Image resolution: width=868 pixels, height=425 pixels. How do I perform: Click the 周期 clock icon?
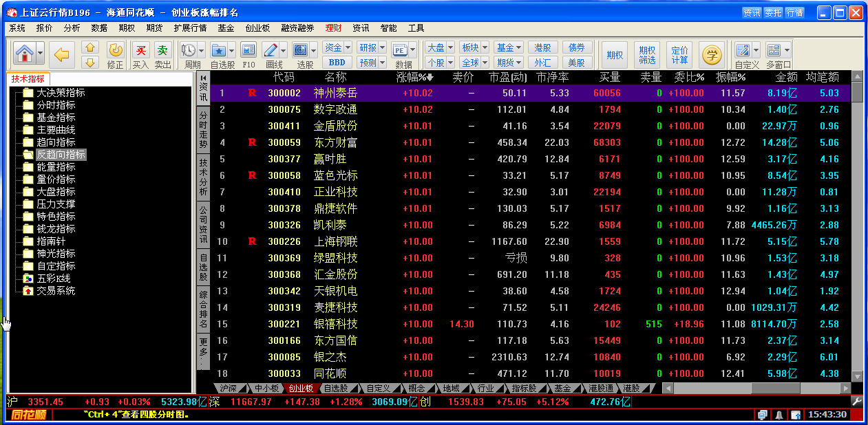pyautogui.click(x=188, y=50)
